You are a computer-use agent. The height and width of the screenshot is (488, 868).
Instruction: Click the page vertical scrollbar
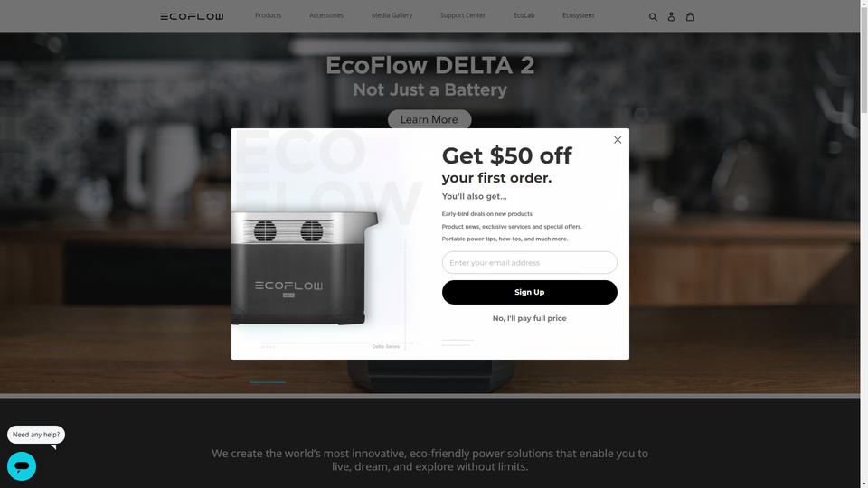(x=863, y=244)
